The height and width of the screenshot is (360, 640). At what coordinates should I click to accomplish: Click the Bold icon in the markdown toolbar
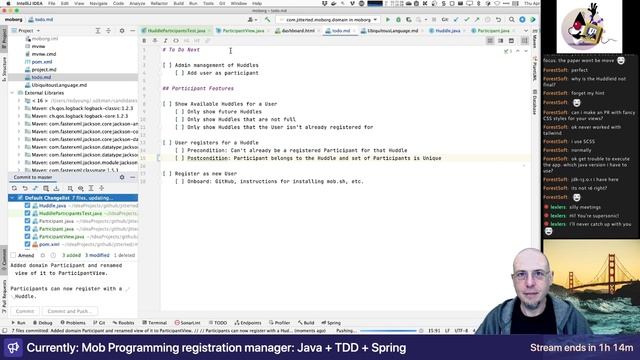[x=144, y=41]
